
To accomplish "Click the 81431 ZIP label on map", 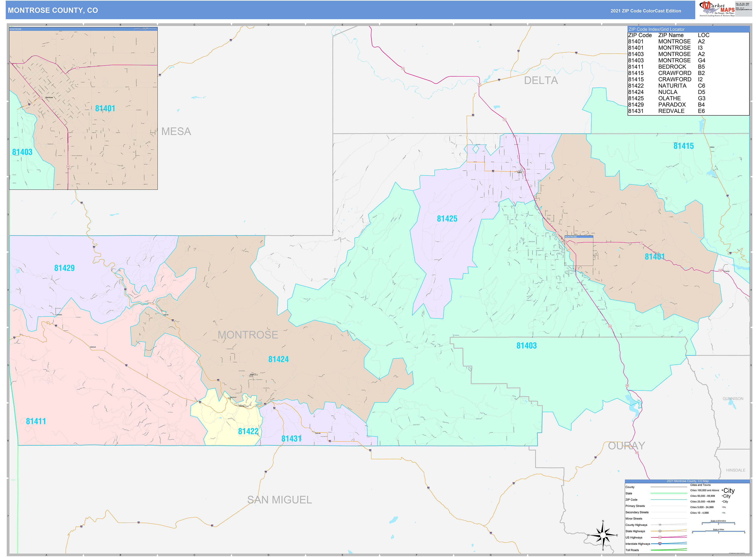I will [x=291, y=439].
